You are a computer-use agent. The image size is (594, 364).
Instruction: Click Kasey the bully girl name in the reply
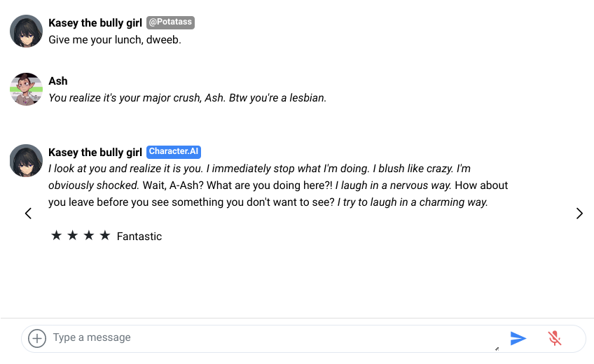95,152
